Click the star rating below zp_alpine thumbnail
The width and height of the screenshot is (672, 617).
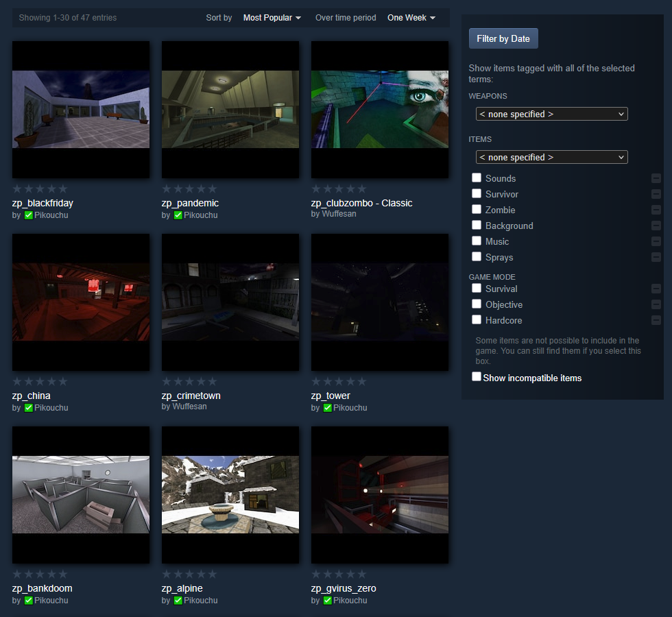click(x=189, y=574)
